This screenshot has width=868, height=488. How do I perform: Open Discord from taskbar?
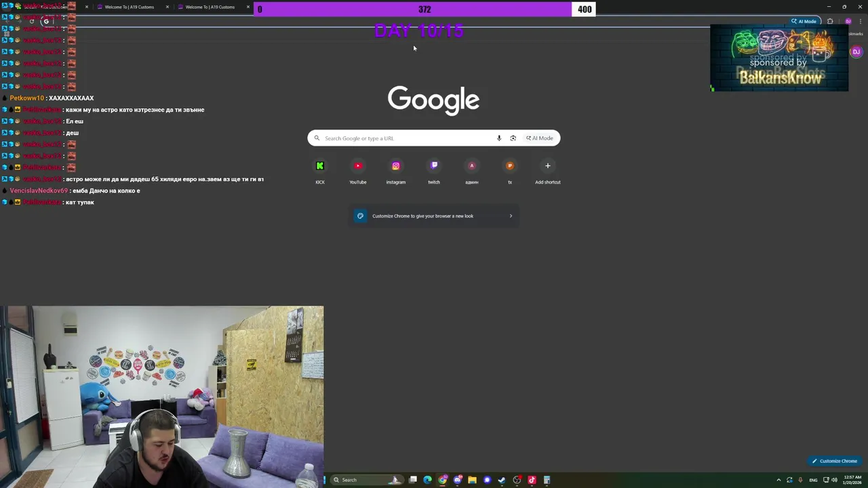coord(458,480)
